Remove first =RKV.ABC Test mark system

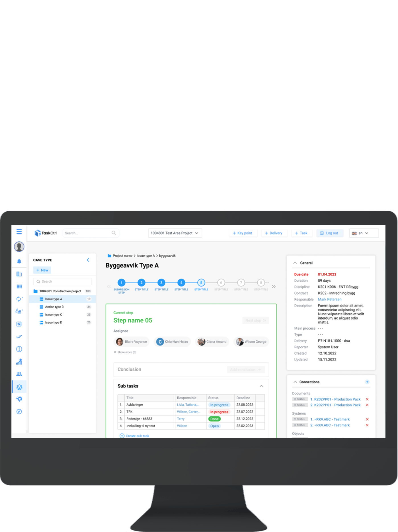coord(367,419)
